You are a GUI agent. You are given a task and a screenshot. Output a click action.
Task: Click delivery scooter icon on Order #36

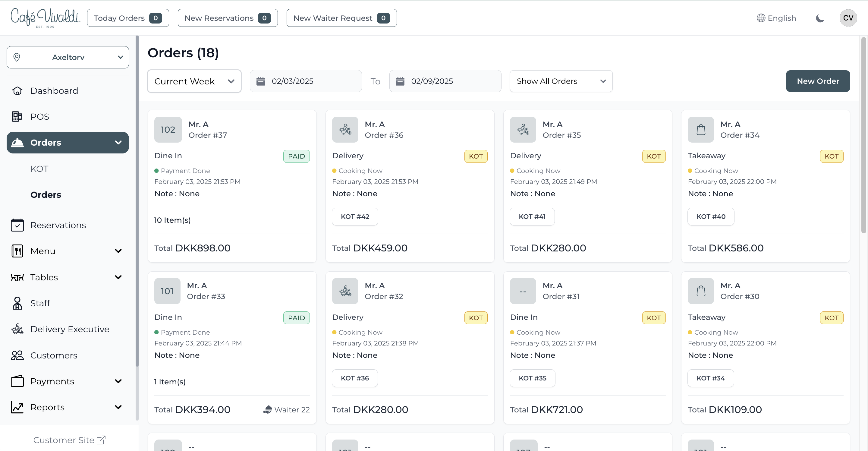[345, 130]
